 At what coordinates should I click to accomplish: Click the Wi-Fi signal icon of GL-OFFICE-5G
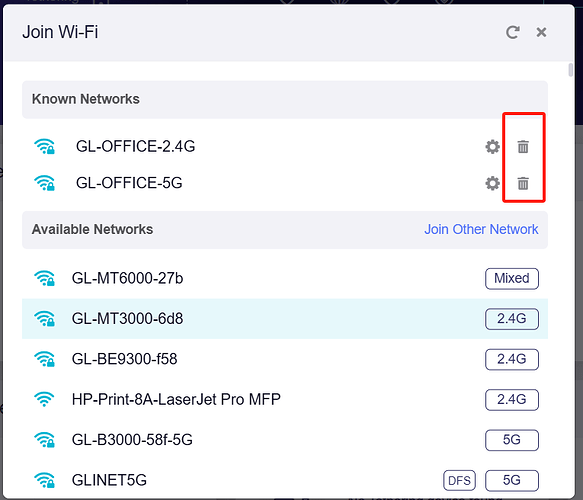tap(44, 183)
